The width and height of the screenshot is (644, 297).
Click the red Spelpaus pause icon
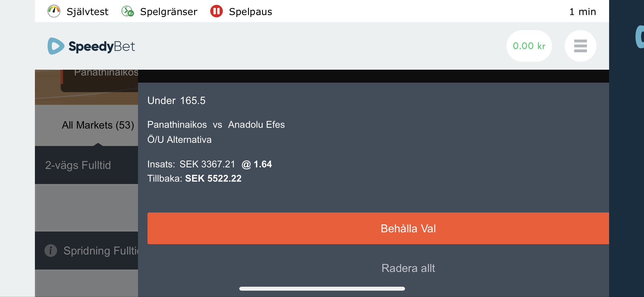pos(217,11)
